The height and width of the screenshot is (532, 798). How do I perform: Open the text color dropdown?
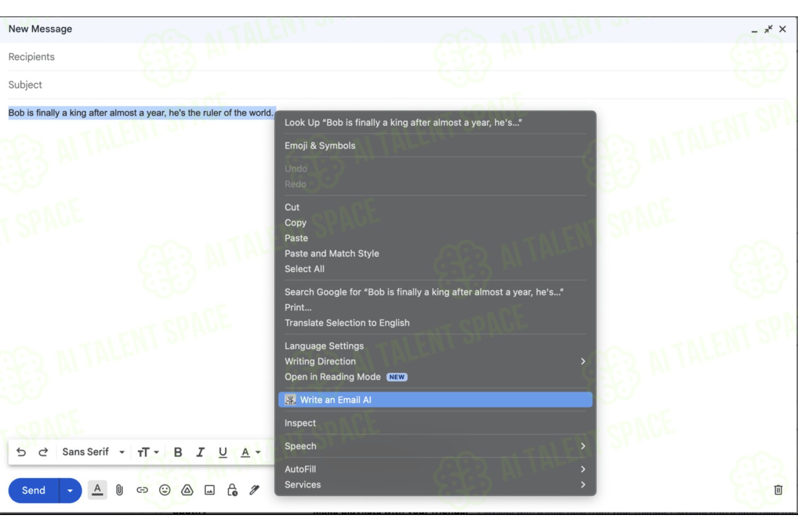click(x=251, y=452)
